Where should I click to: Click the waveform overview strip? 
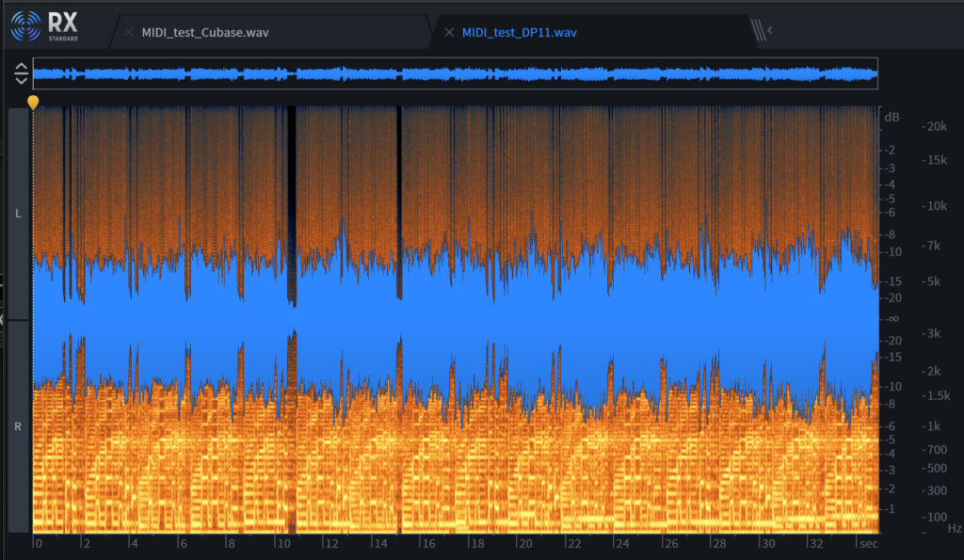[x=455, y=73]
